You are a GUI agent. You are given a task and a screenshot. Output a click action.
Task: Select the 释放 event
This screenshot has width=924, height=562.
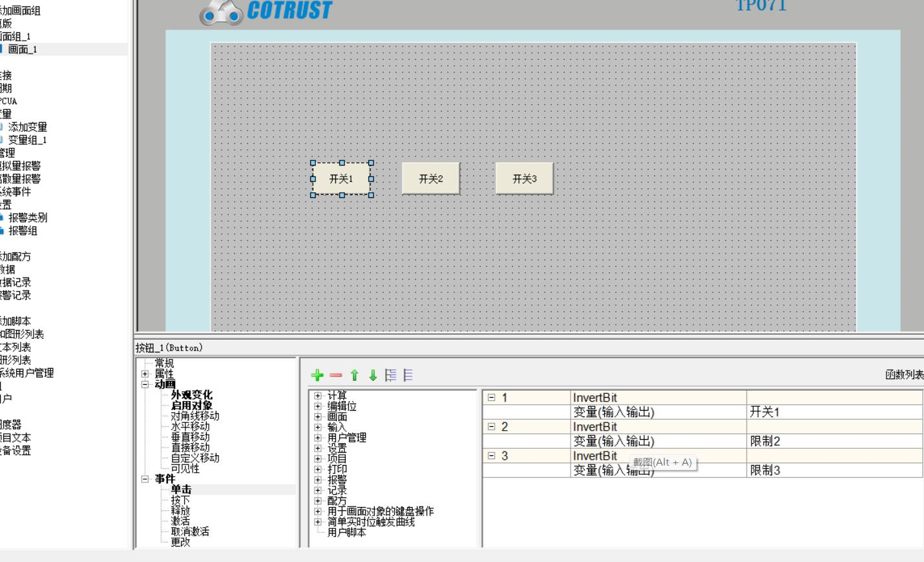click(180, 510)
